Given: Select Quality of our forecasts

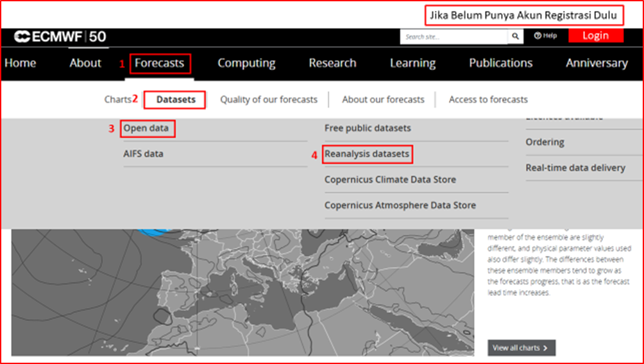Looking at the screenshot, I should point(269,100).
